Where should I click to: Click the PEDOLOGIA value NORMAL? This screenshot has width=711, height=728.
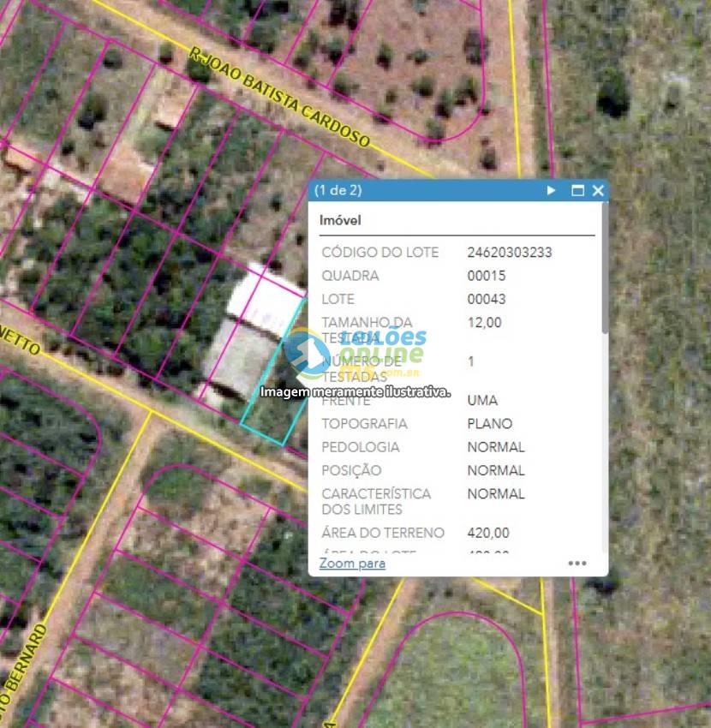(x=496, y=447)
